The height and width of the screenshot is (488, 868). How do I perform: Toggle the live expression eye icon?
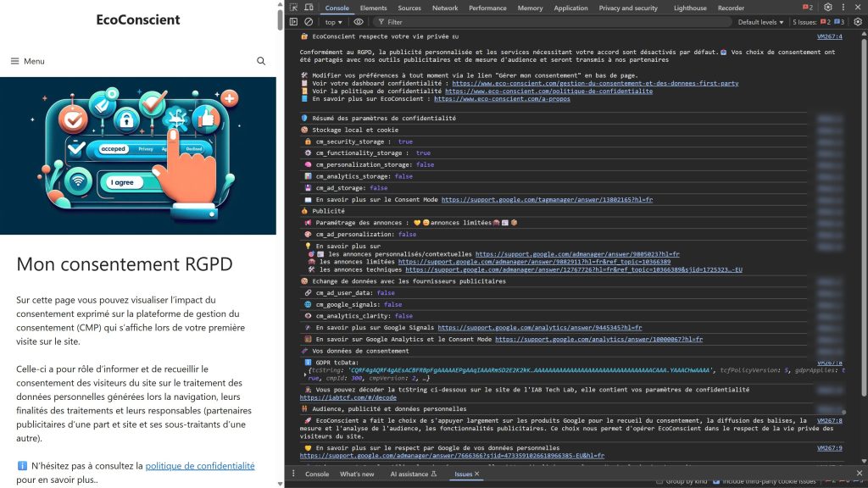pyautogui.click(x=359, y=22)
